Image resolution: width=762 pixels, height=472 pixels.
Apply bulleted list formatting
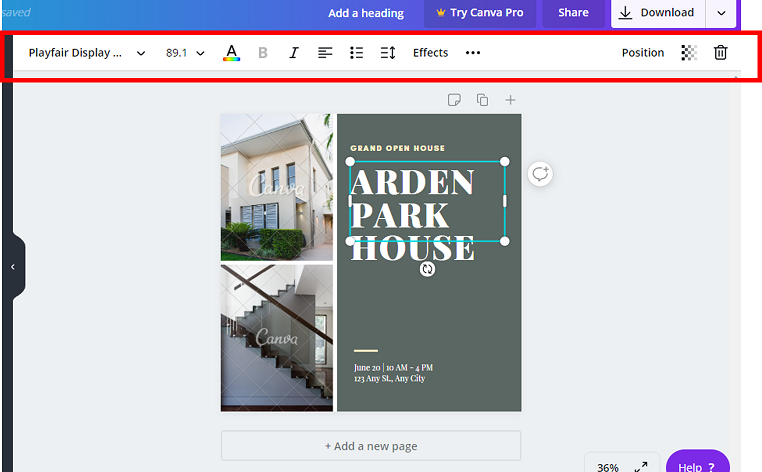(x=357, y=52)
